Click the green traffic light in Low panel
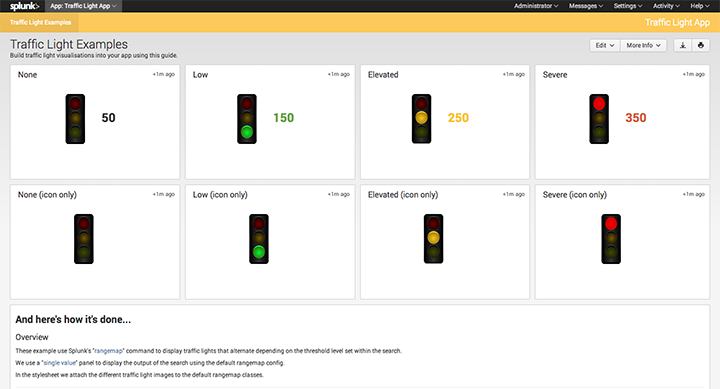 (247, 119)
